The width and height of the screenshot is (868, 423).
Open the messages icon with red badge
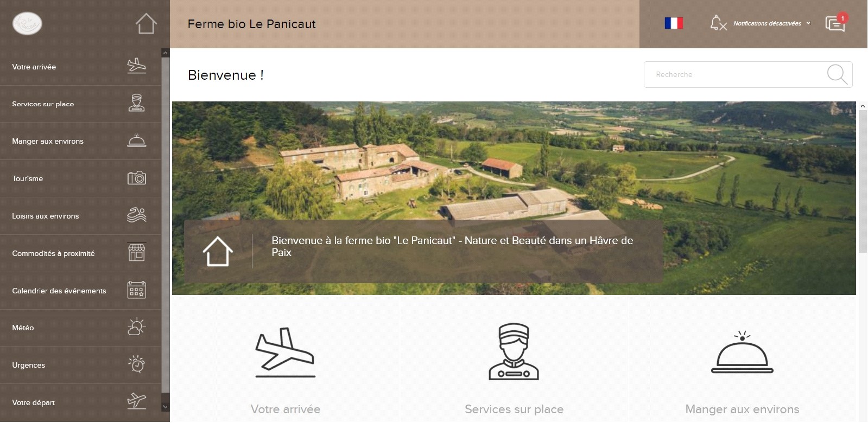(835, 23)
